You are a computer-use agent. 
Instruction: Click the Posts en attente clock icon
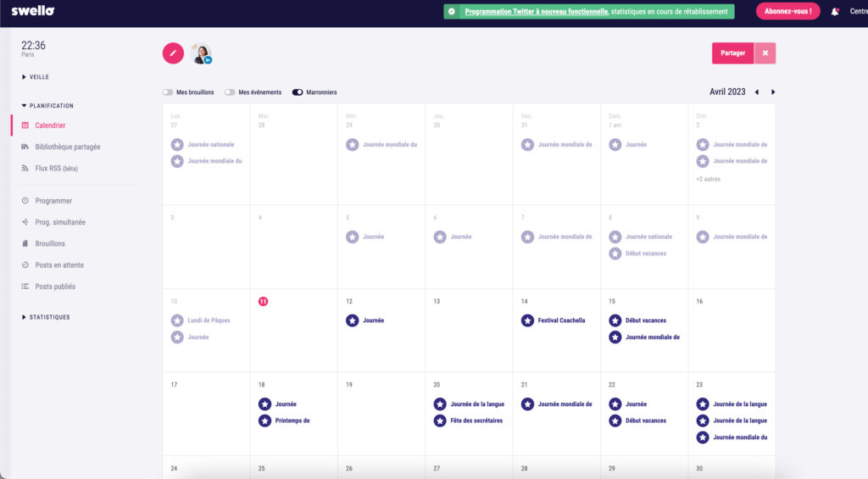25,265
